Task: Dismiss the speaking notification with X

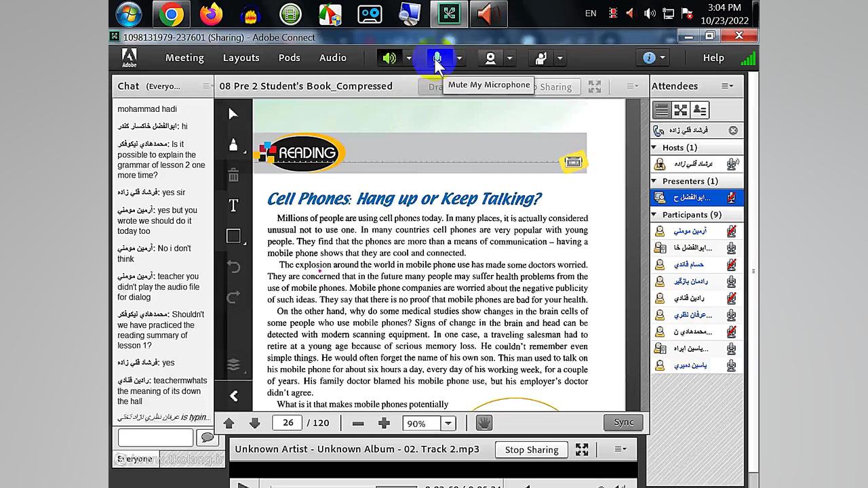Action: [733, 130]
